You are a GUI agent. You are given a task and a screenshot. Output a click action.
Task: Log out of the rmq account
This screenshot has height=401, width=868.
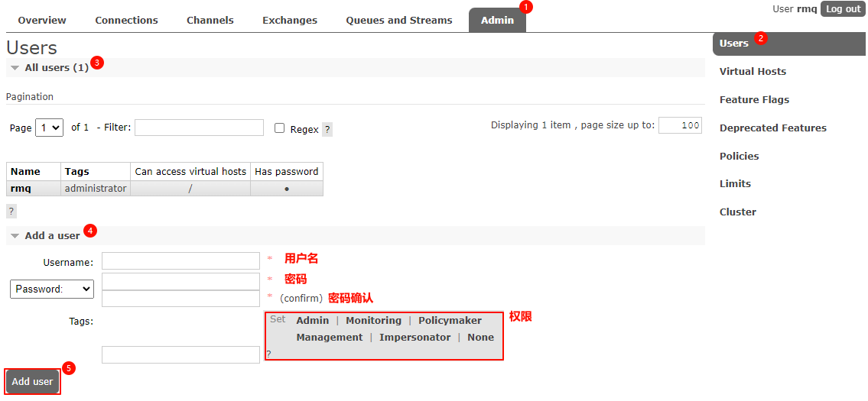pyautogui.click(x=843, y=9)
